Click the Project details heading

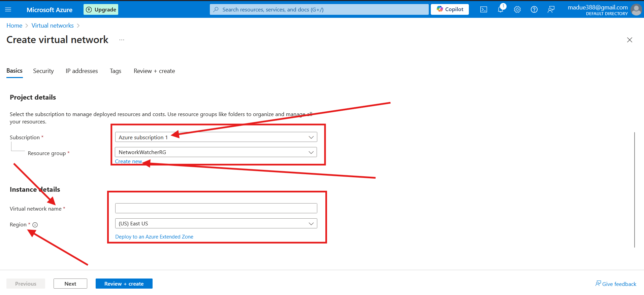pyautogui.click(x=33, y=97)
